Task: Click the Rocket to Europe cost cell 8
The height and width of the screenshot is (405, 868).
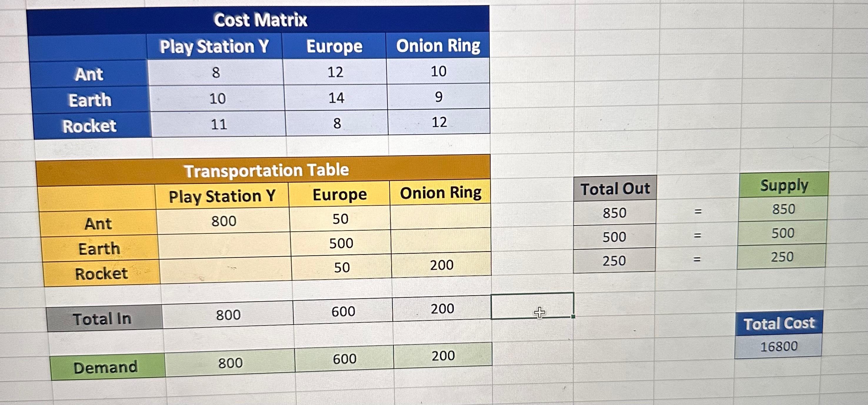Action: click(337, 123)
